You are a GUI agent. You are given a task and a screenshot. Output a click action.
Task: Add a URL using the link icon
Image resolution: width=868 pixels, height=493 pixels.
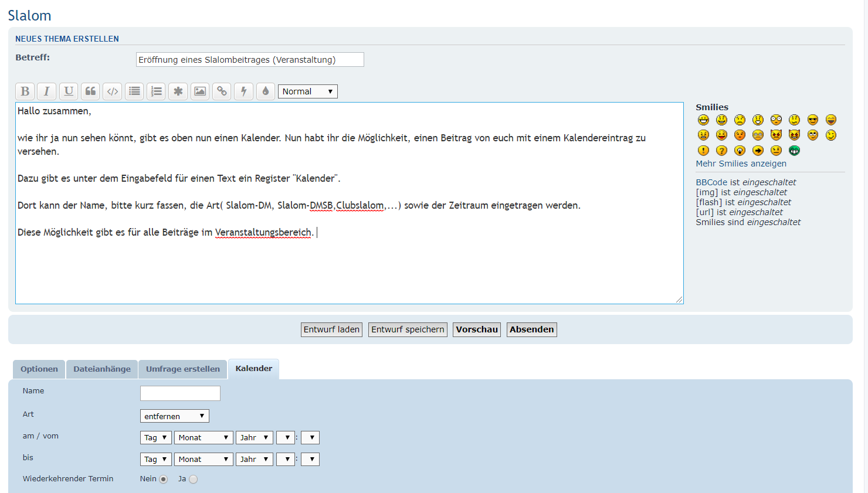click(222, 91)
